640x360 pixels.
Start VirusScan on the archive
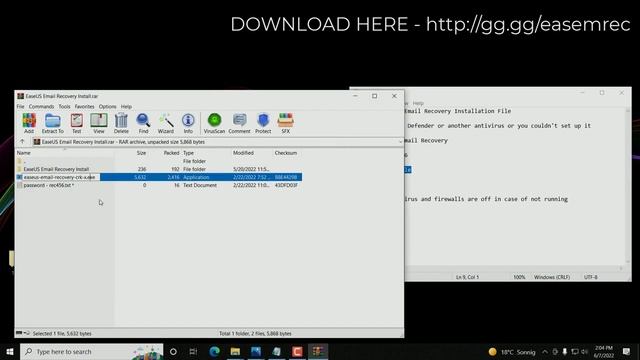click(214, 123)
